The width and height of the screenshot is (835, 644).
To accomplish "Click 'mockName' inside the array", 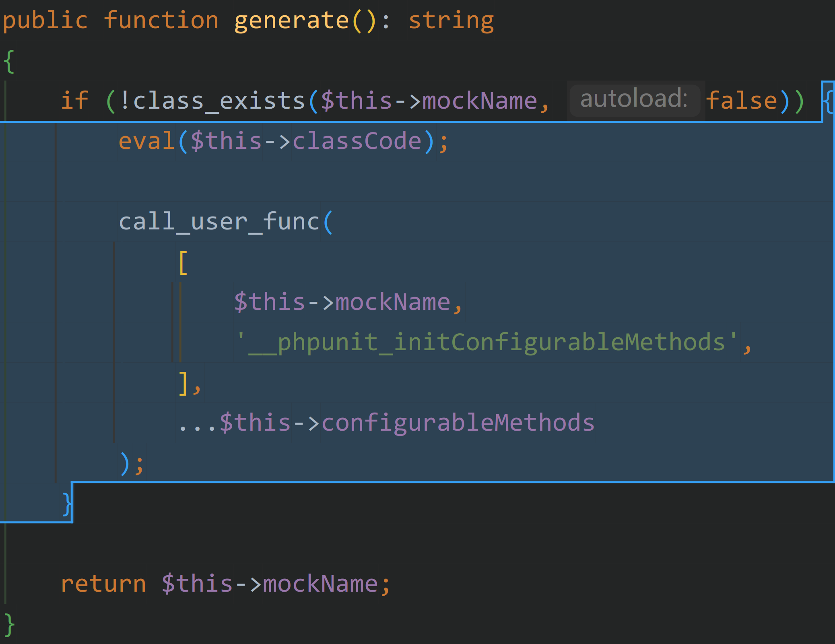I will click(392, 302).
